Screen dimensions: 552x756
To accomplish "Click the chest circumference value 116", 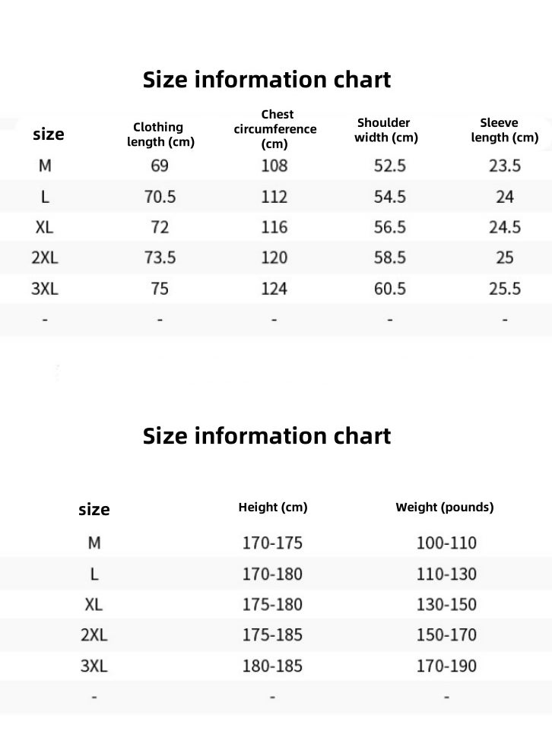I will pos(274,227).
